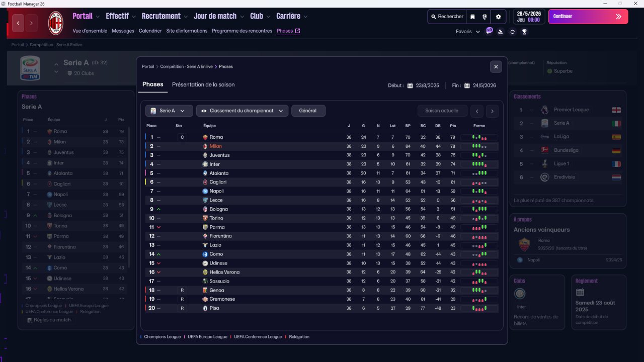Click Atalanta team name in the table
The width and height of the screenshot is (644, 362).
click(x=219, y=173)
